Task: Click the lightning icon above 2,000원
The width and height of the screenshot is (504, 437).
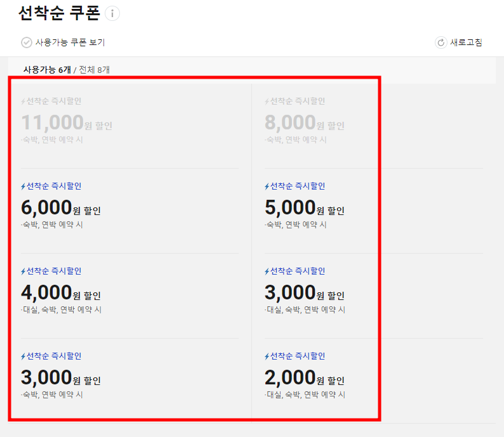Action: pyautogui.click(x=267, y=356)
